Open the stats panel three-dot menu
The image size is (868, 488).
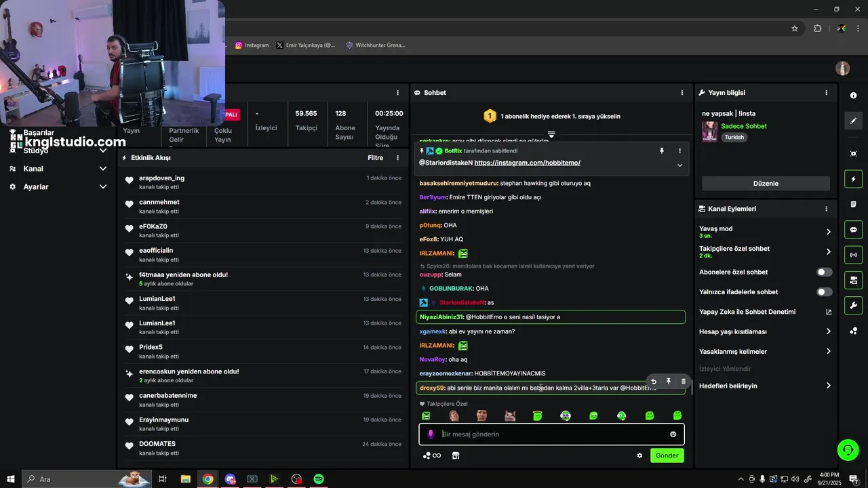click(x=397, y=93)
